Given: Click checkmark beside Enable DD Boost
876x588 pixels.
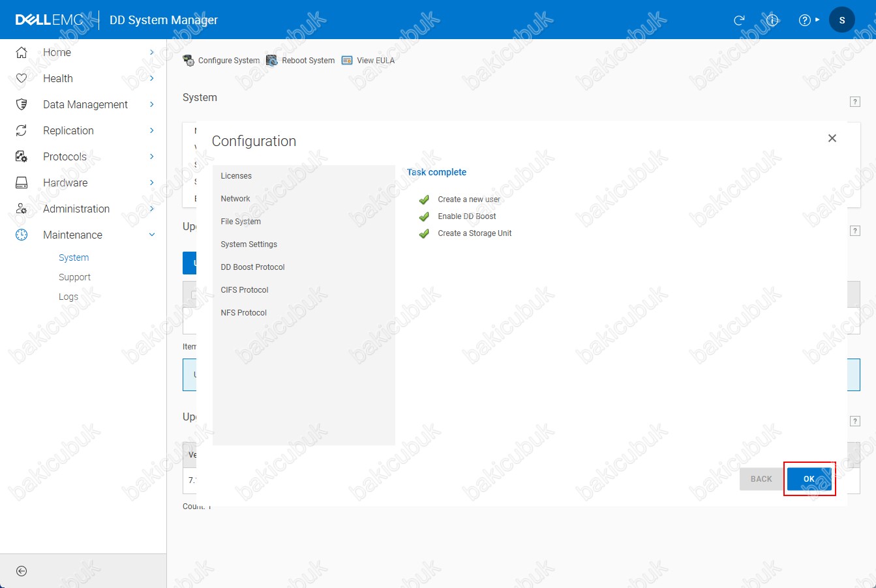Looking at the screenshot, I should tap(424, 216).
